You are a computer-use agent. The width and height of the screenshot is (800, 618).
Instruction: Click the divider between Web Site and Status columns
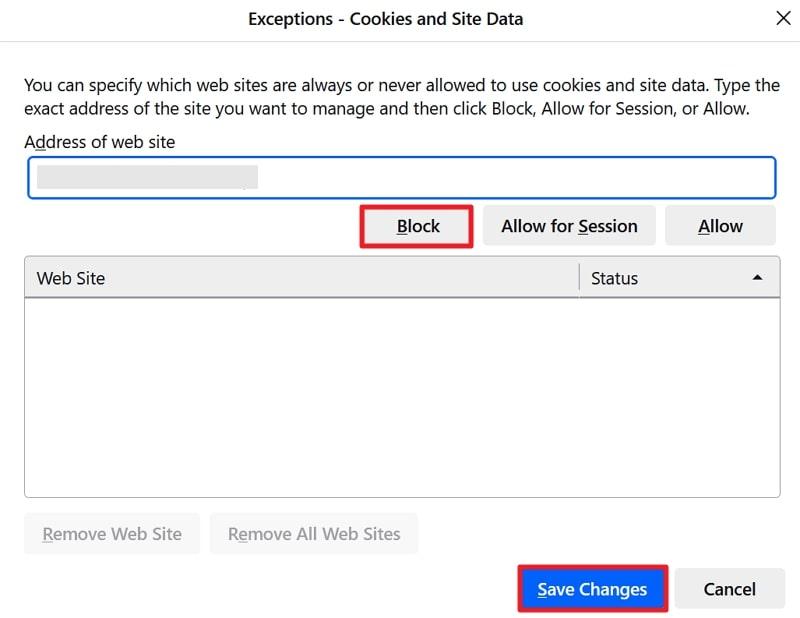click(x=579, y=278)
